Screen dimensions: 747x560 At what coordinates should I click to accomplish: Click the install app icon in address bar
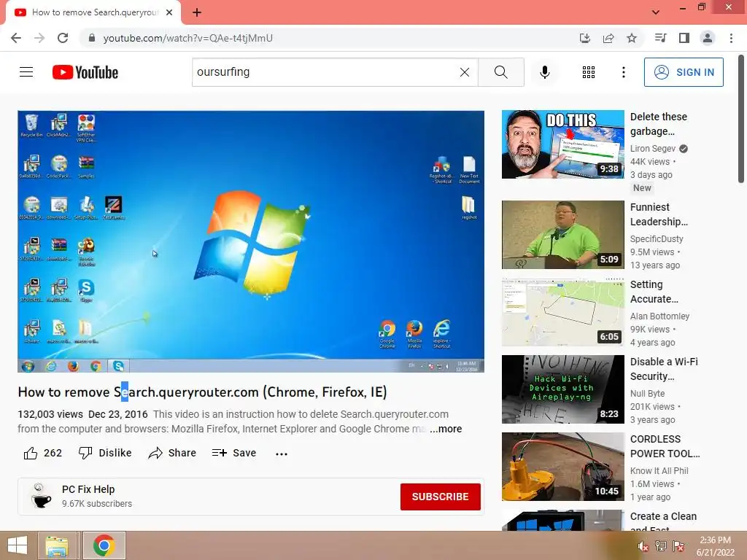coord(585,38)
